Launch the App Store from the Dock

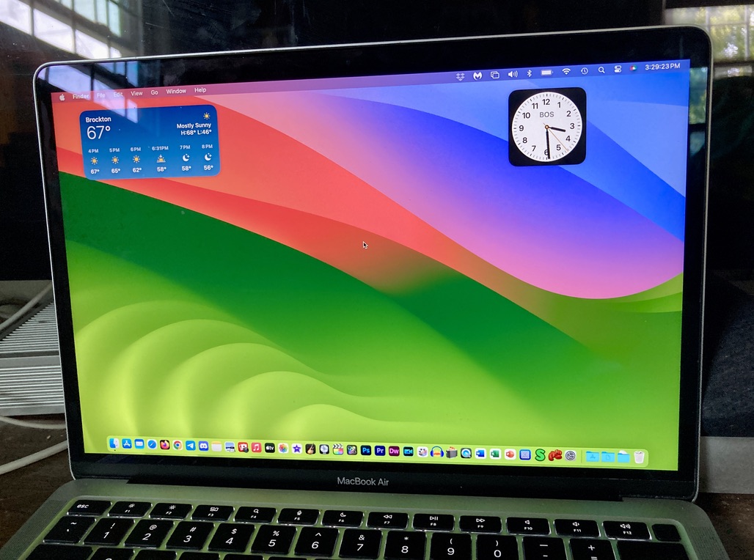click(127, 443)
